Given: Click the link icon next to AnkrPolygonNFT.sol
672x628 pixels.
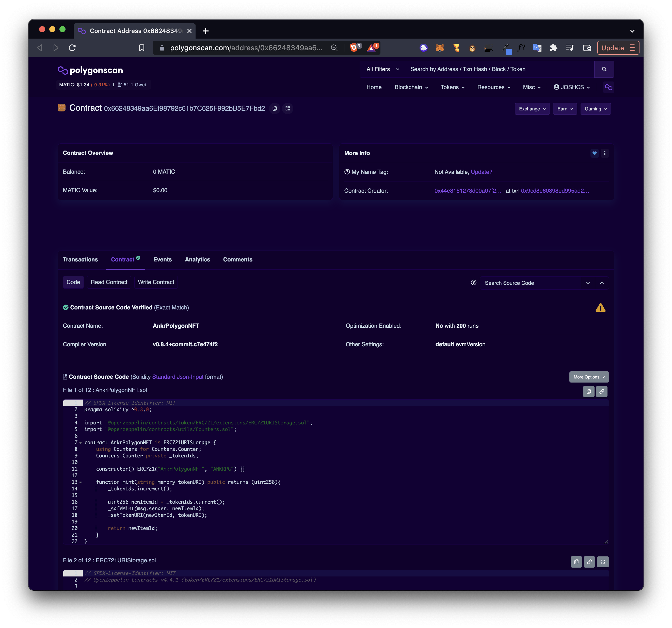Looking at the screenshot, I should (x=602, y=391).
